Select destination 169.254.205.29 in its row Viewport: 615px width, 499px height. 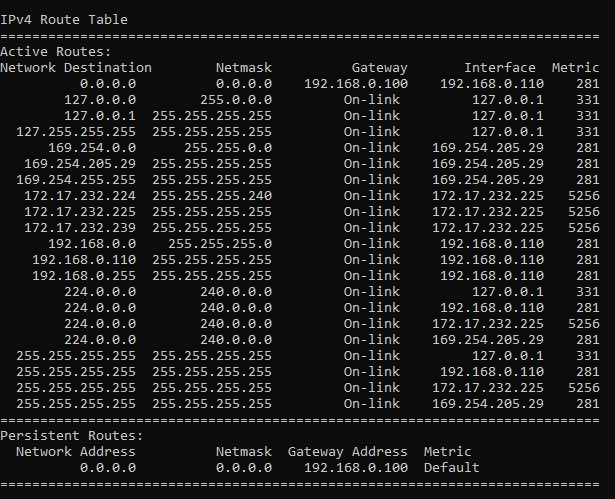(80, 164)
